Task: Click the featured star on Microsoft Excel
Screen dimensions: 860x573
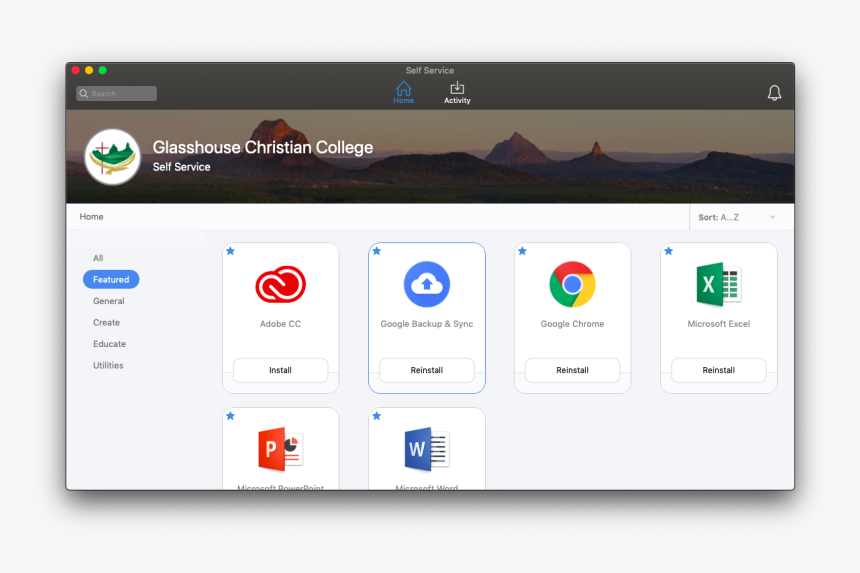Action: [x=669, y=251]
